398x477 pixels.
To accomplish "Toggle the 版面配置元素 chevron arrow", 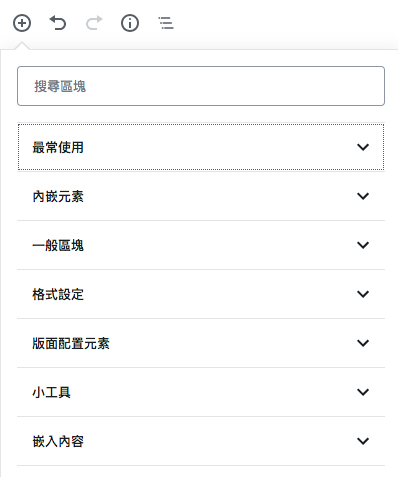I will (363, 343).
